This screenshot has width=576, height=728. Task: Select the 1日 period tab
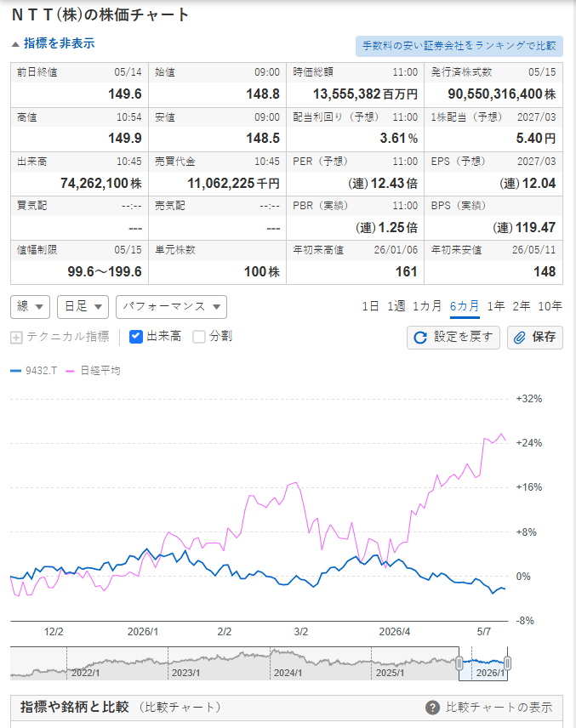pos(370,306)
